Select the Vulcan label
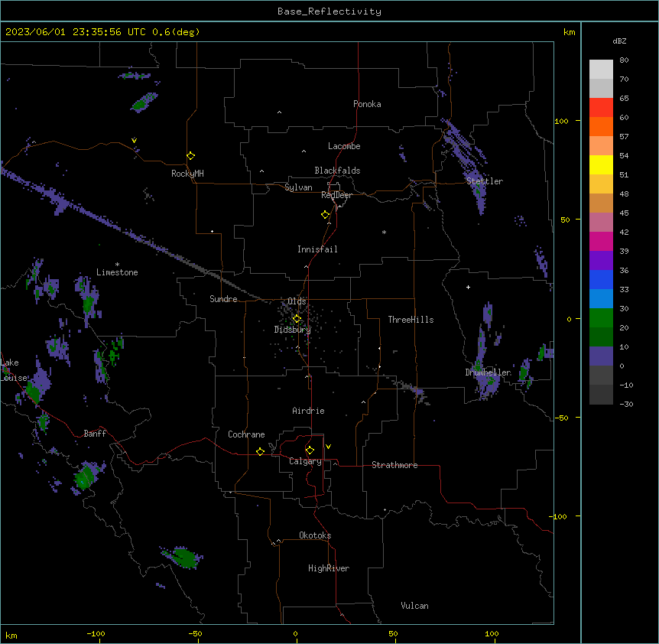The image size is (659, 644). [414, 606]
